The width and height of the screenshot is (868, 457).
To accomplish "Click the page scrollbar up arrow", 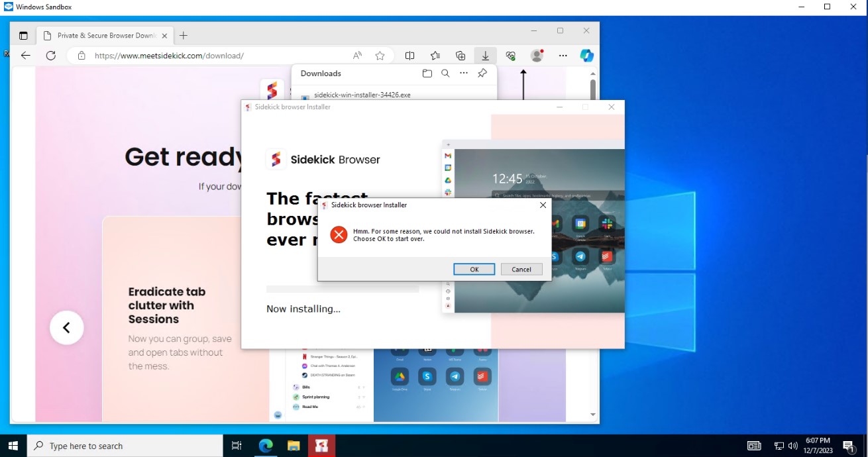I will point(593,74).
